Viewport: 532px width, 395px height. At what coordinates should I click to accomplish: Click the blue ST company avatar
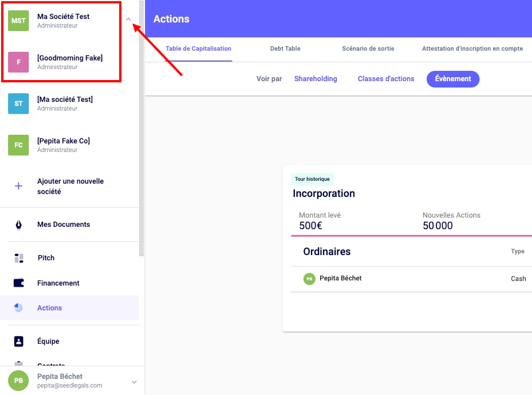pyautogui.click(x=18, y=104)
